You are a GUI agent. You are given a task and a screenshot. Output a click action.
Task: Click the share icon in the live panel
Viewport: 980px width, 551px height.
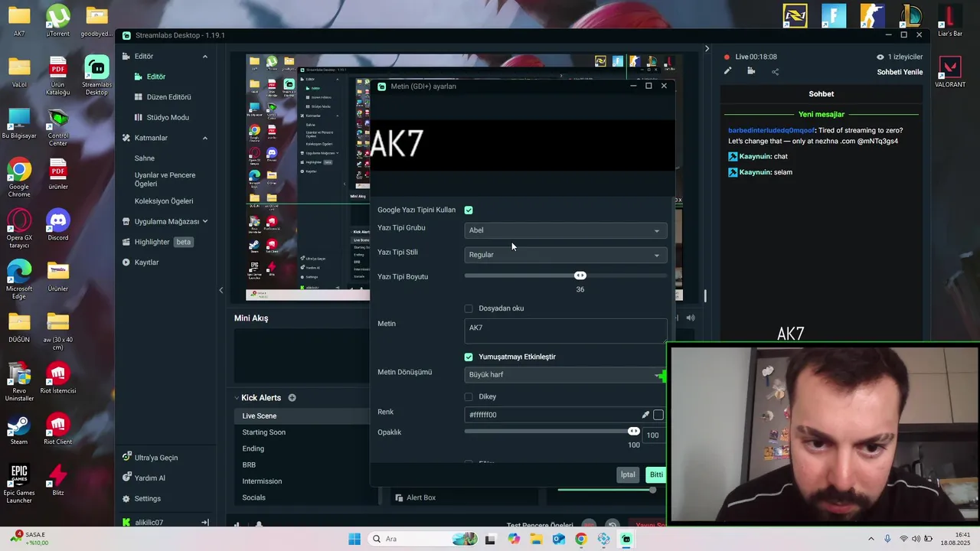coord(775,72)
